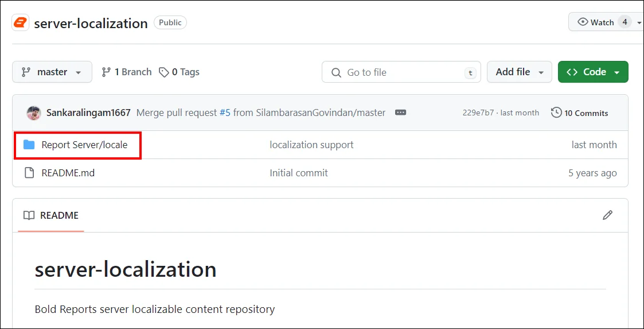Click the file icon beside README.md
This screenshot has width=644, height=329.
coord(29,173)
